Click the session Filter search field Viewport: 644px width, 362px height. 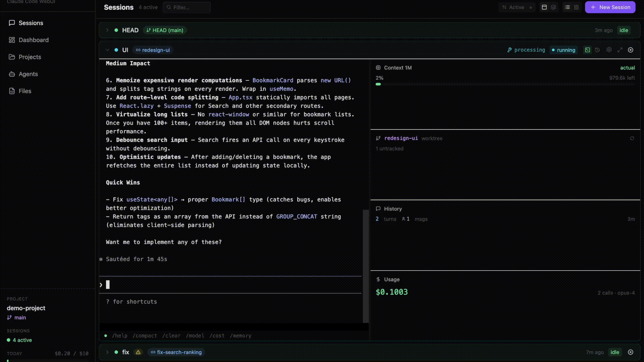[x=186, y=7]
